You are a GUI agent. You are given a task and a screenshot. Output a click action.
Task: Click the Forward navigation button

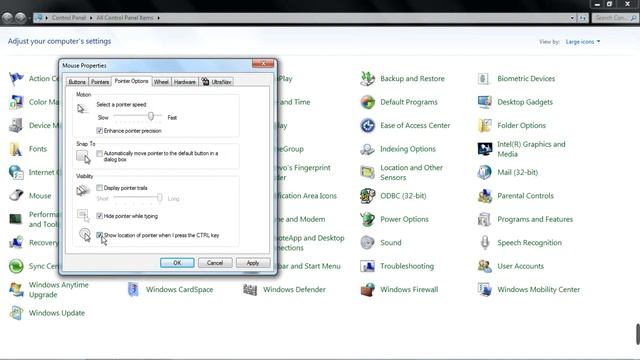(20, 18)
